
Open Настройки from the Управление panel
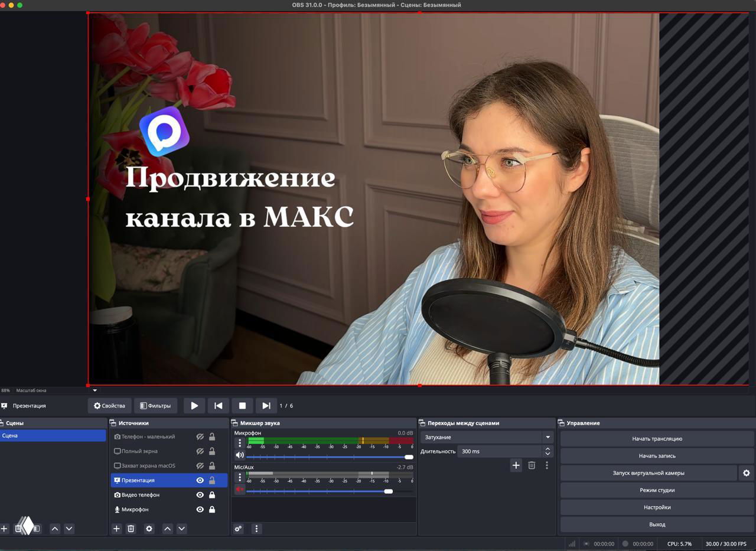point(657,507)
